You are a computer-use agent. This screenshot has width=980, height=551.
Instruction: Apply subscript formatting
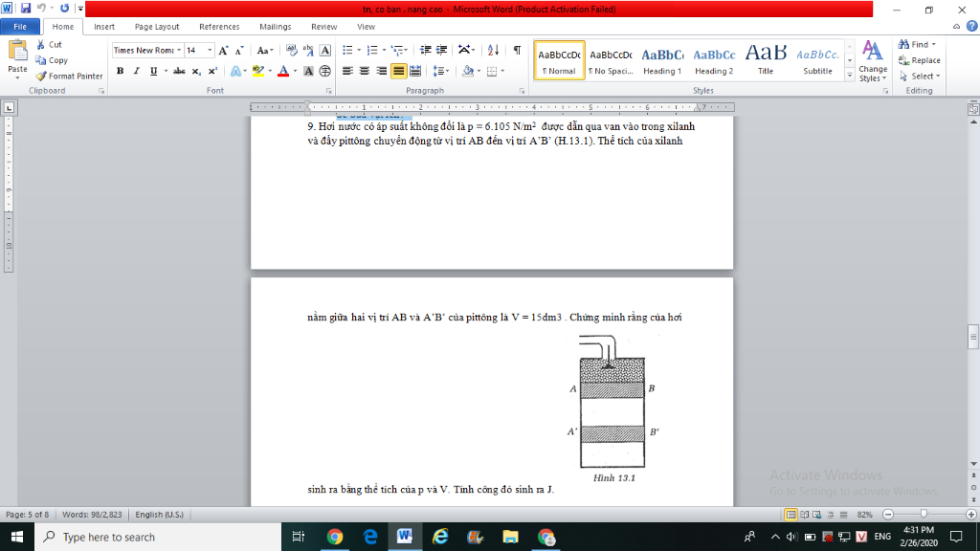coord(196,71)
